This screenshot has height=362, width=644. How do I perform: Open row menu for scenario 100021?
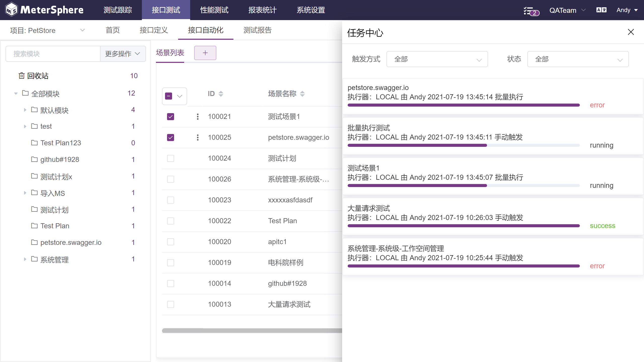(x=198, y=117)
